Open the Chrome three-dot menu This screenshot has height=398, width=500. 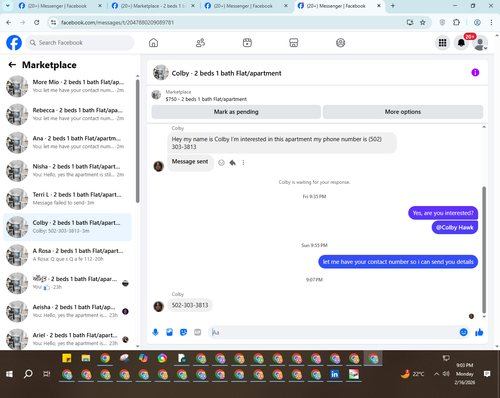491,22
